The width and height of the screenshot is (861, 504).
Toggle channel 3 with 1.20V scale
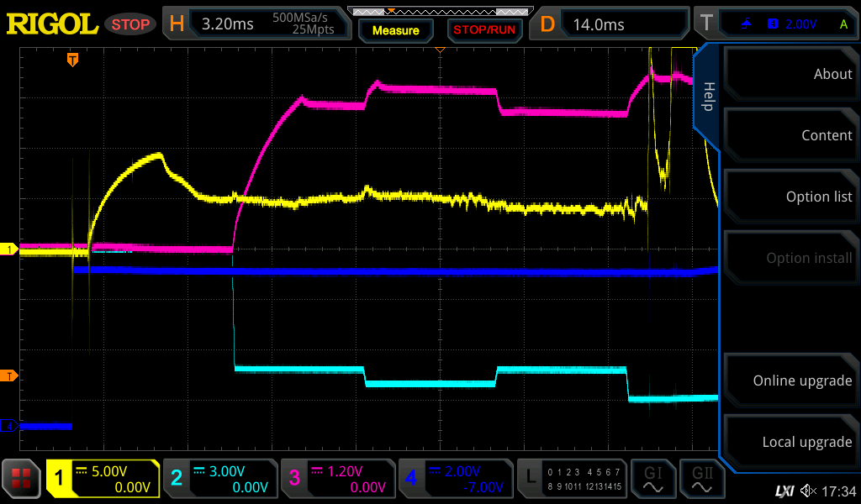click(x=337, y=479)
